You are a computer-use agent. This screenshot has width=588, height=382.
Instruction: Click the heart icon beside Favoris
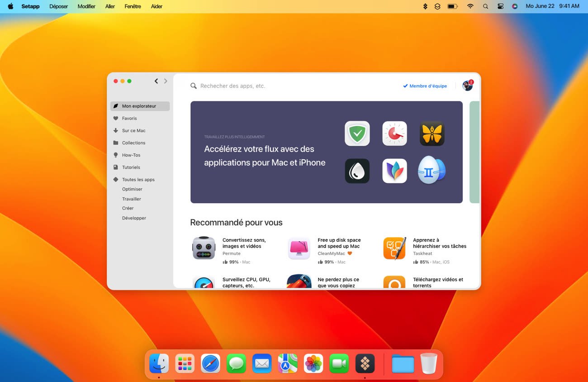[x=116, y=118]
